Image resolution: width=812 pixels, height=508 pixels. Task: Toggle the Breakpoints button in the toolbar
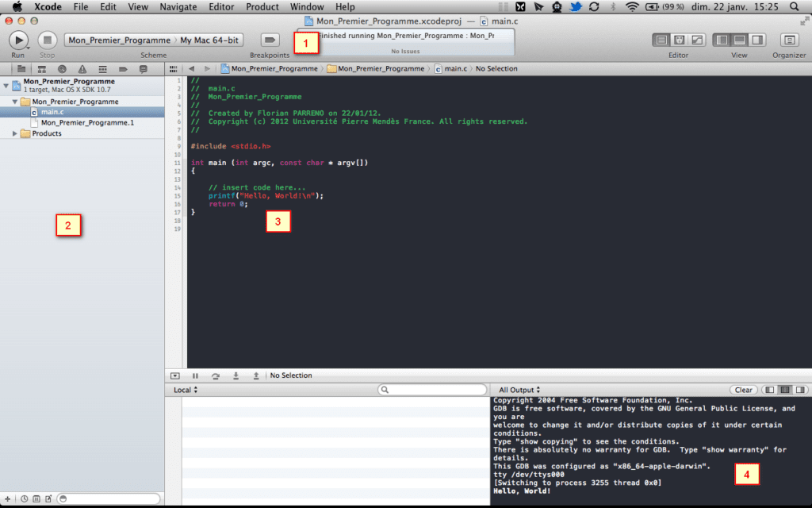pyautogui.click(x=270, y=40)
